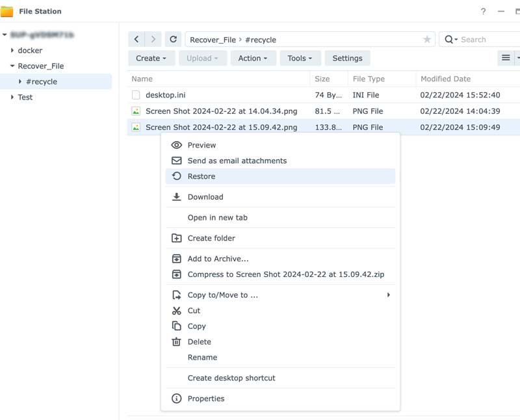Check the checkbox next to desktop.ini
Image resolution: width=520 pixels, height=420 pixels.
tap(136, 95)
